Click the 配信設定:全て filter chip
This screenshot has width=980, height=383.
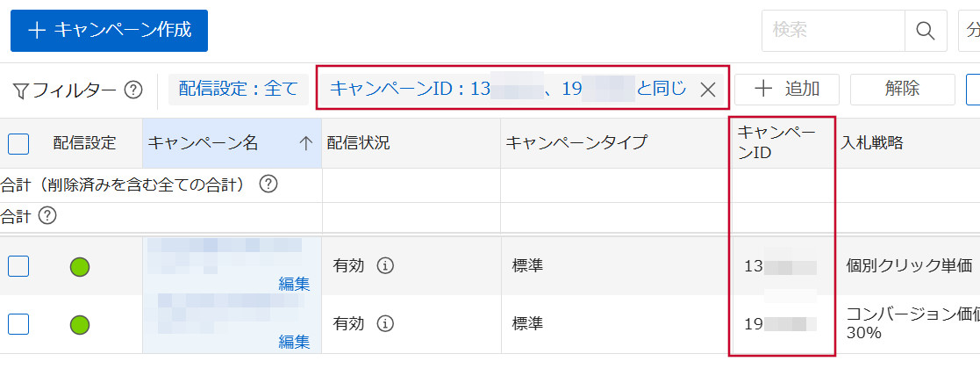tap(239, 89)
